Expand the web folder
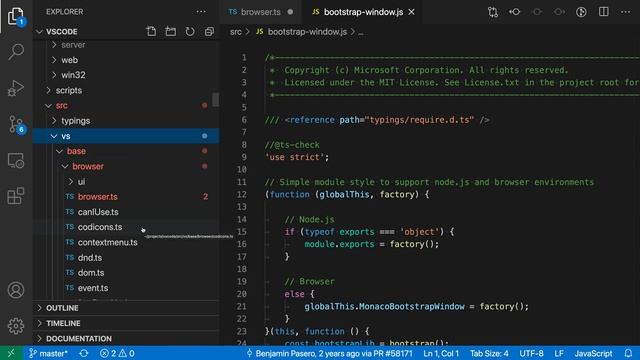 point(54,60)
